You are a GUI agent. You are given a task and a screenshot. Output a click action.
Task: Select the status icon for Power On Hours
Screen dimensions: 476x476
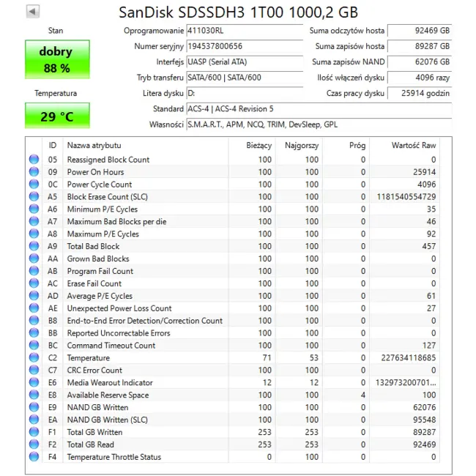(34, 172)
